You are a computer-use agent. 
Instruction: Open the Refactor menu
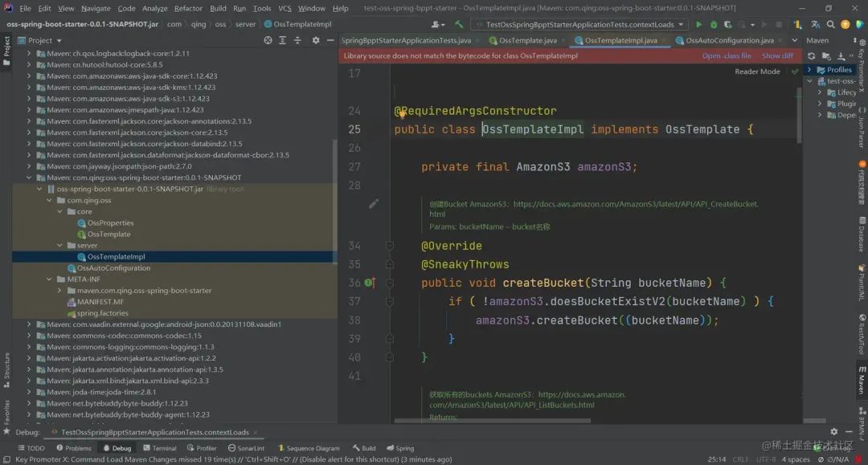(x=188, y=8)
